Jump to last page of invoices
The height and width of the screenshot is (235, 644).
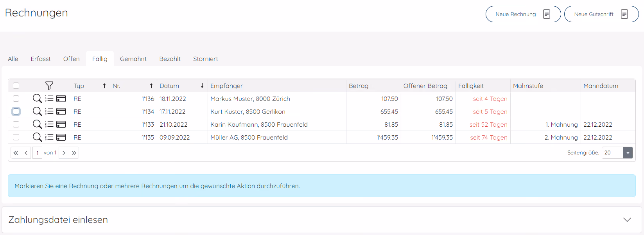pyautogui.click(x=74, y=153)
